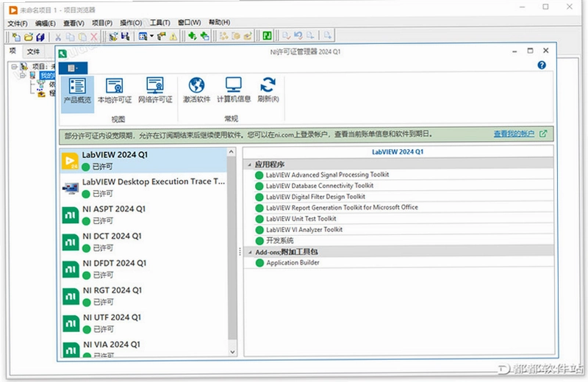Image resolution: width=588 pixels, height=382 pixels.
Task: Switch to 本地许可证 local licenses view
Action: [x=115, y=90]
